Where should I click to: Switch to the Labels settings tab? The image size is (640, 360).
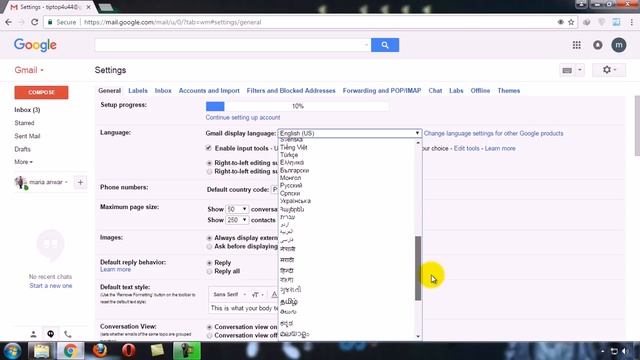coord(138,91)
